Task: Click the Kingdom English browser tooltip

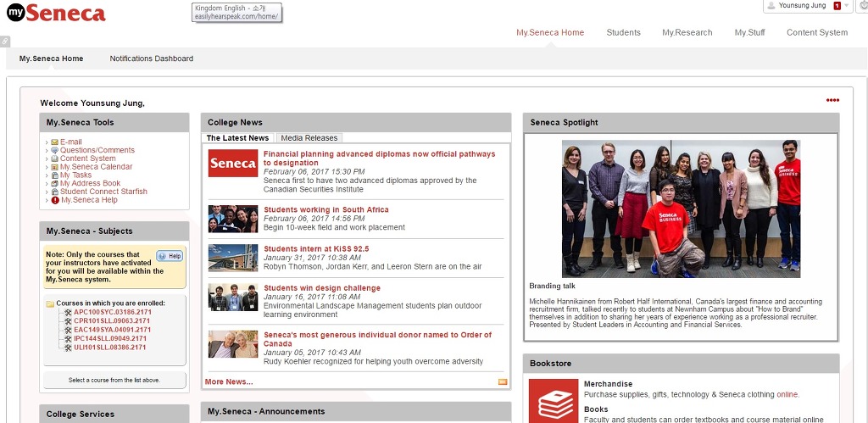Action: [x=237, y=12]
